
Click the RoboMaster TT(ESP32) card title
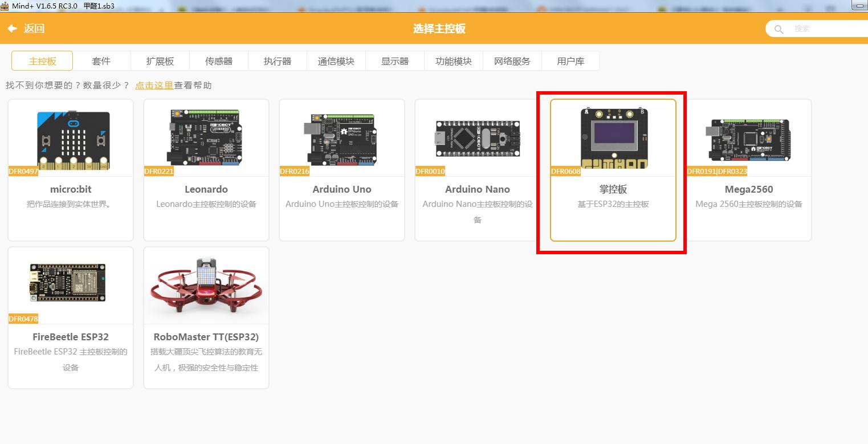206,337
